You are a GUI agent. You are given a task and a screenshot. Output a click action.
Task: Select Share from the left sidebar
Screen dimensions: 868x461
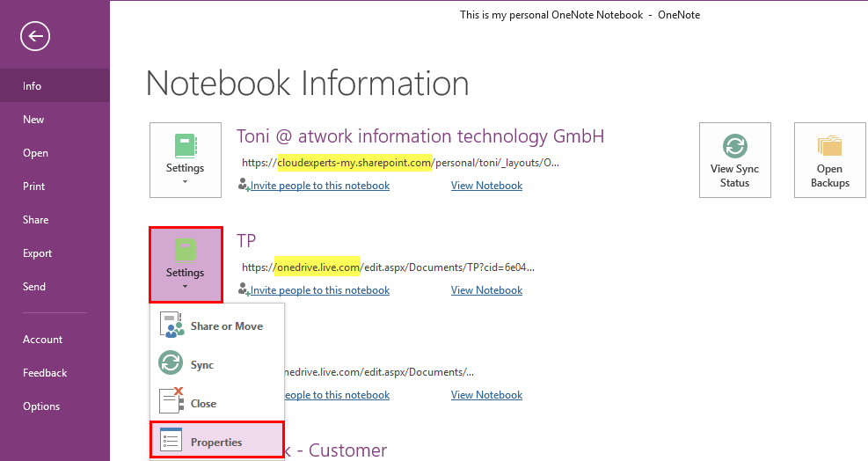tap(36, 220)
